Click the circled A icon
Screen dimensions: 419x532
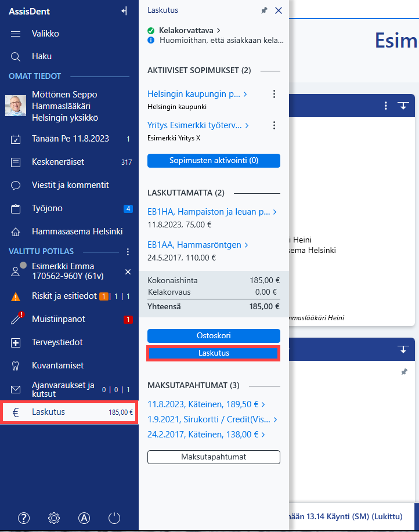(x=84, y=517)
